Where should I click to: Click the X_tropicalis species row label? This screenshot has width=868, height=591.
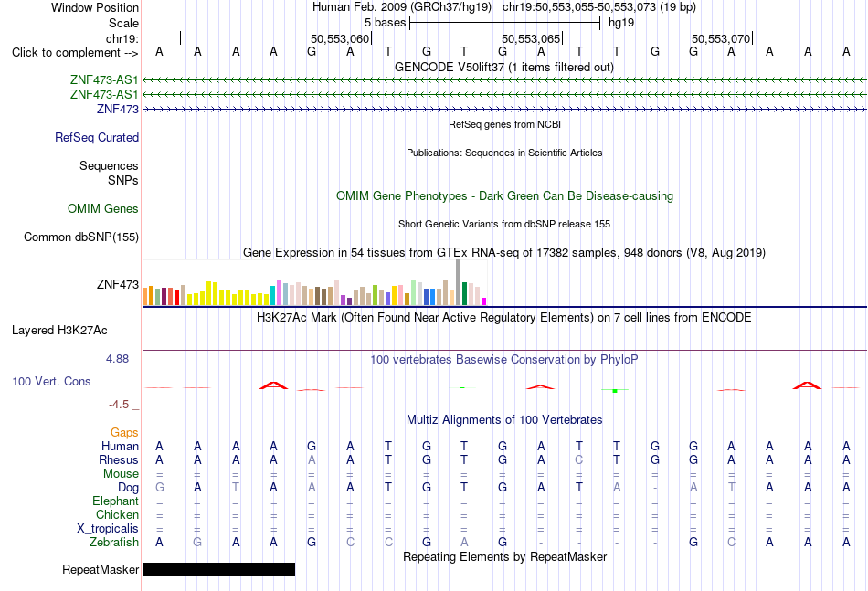pos(108,529)
